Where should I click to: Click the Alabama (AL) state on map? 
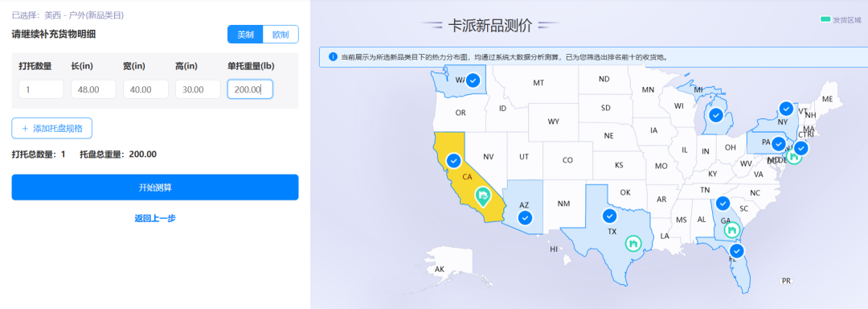pos(702,220)
